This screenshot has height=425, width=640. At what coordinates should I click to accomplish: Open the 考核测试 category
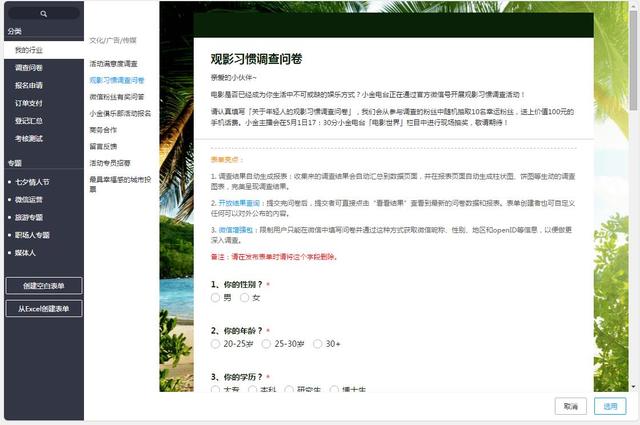tap(29, 138)
